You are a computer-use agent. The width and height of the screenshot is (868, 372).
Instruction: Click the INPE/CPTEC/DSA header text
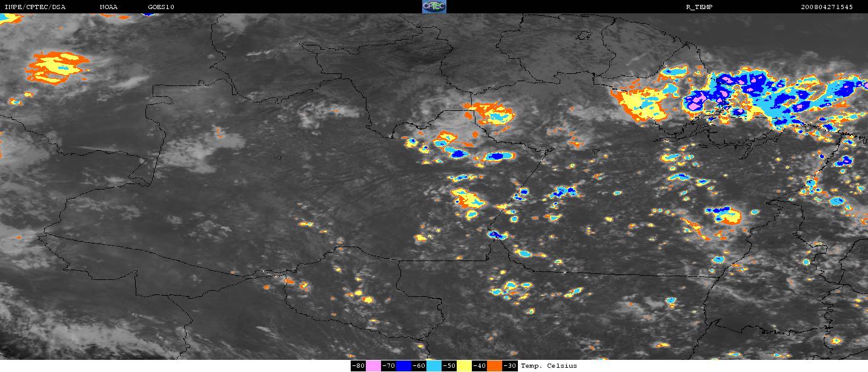tap(35, 7)
